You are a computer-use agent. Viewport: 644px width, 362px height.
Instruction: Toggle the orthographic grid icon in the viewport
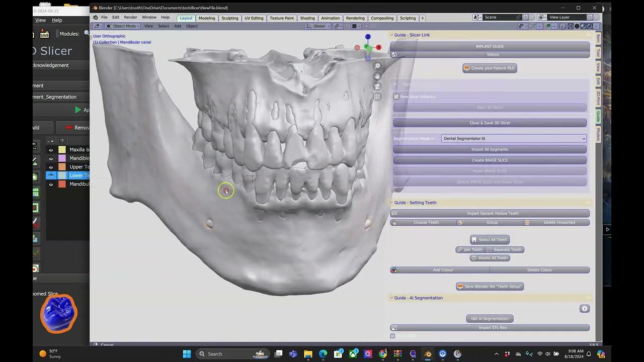point(376,97)
